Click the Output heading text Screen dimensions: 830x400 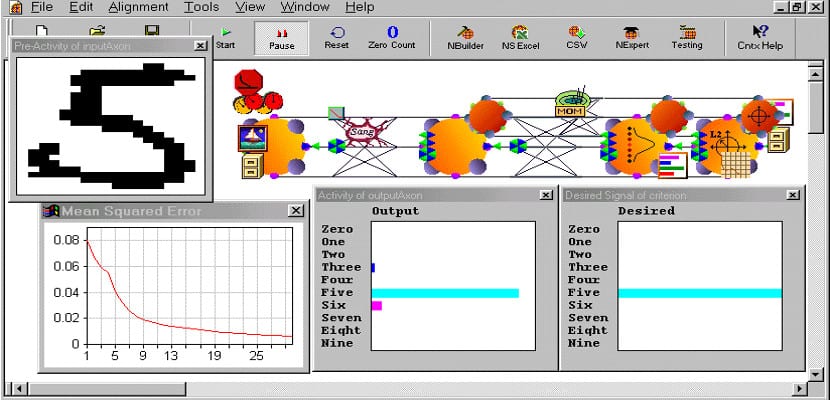pos(395,211)
